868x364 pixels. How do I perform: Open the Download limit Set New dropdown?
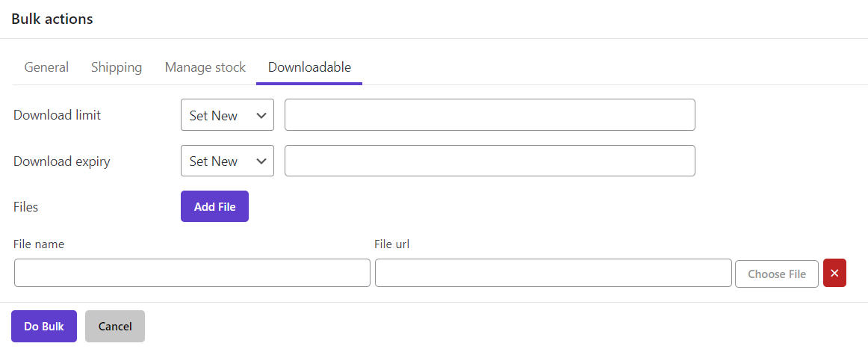[227, 115]
